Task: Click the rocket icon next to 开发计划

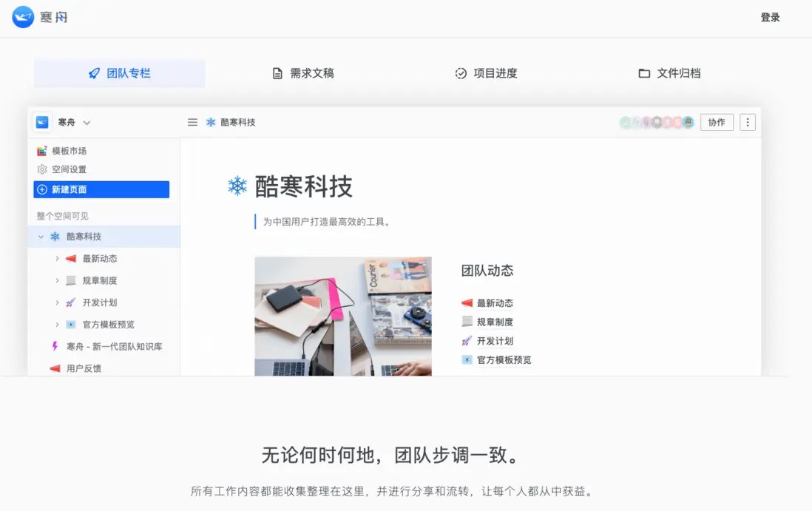Action: (70, 302)
